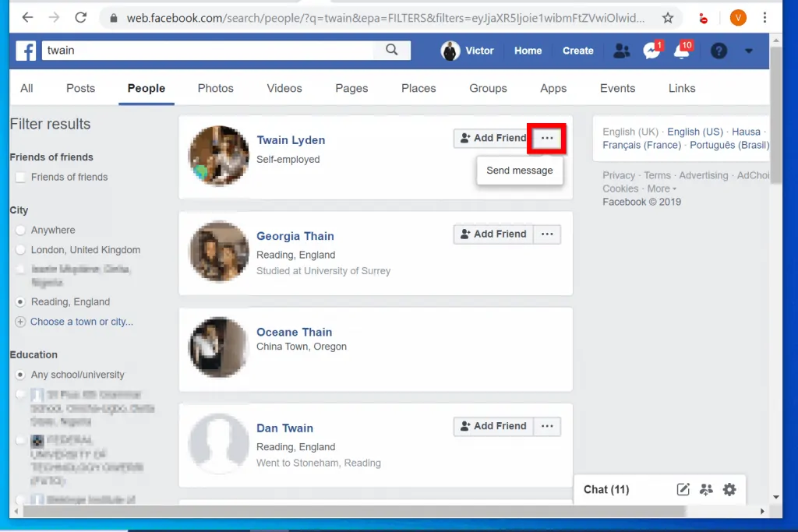This screenshot has width=798, height=532.
Task: Select the Anywhere city radio button
Action: 20,230
